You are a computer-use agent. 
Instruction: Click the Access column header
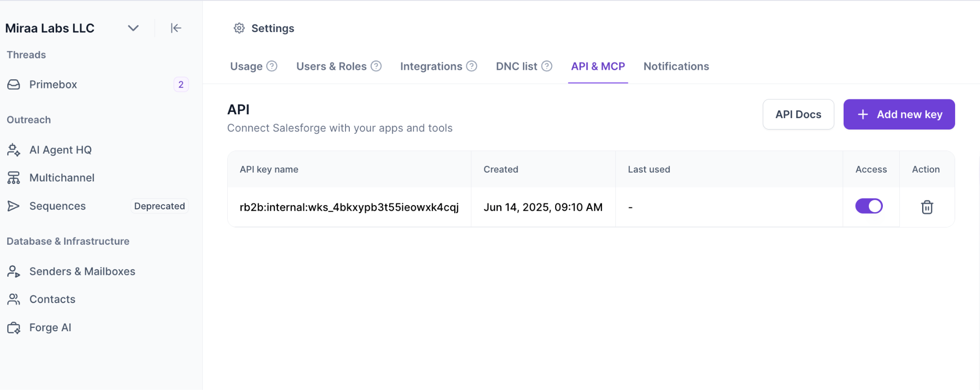click(x=871, y=169)
